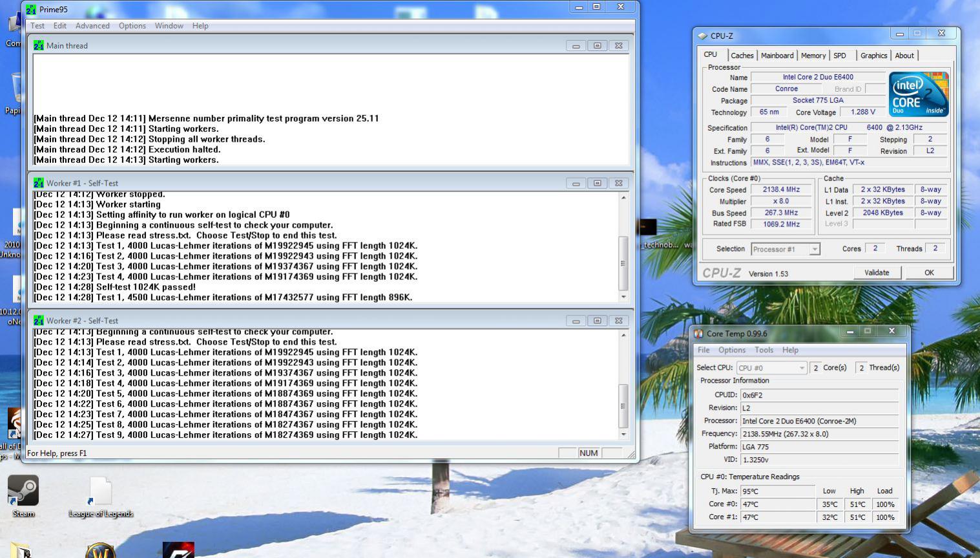This screenshot has height=558, width=980.
Task: Open the Tools menu in Core Temp
Action: [x=764, y=350]
